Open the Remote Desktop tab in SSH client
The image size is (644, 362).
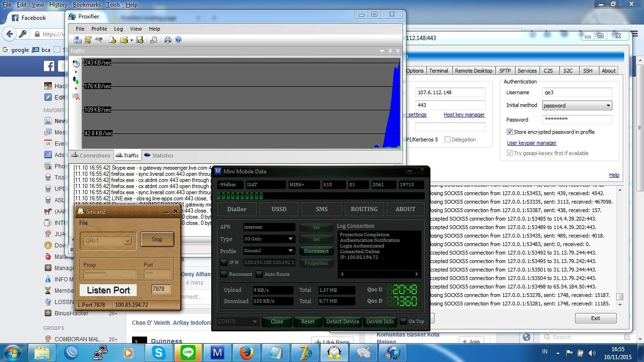473,71
